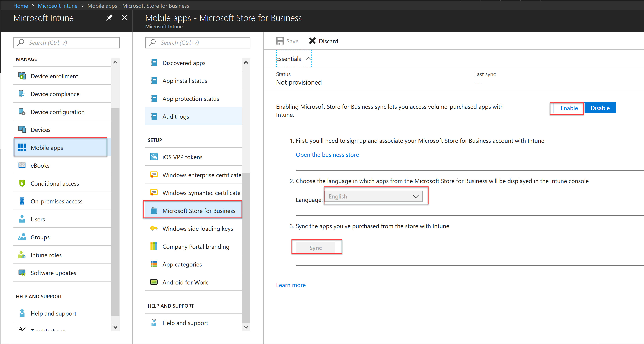This screenshot has width=644, height=344.
Task: Click the Users icon
Action: coord(22,219)
